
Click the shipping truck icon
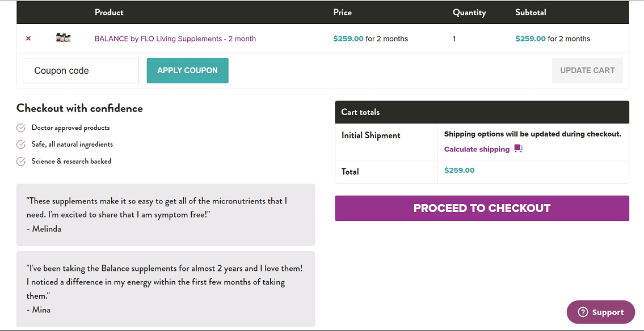(x=518, y=149)
